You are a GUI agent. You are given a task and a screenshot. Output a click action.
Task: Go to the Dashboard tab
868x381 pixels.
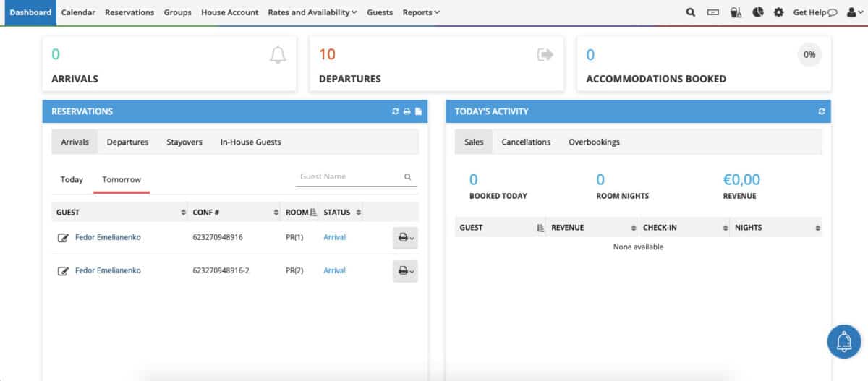30,12
